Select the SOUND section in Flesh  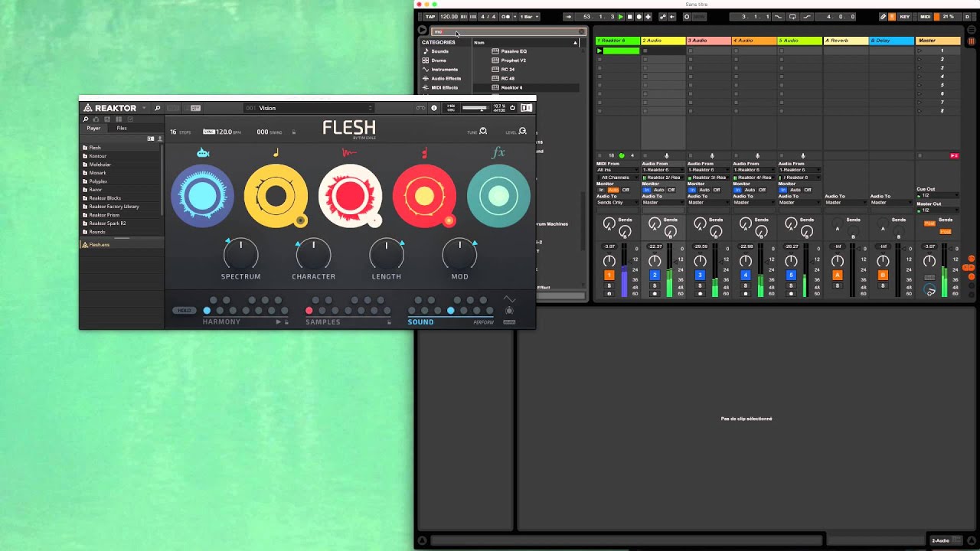click(x=420, y=322)
